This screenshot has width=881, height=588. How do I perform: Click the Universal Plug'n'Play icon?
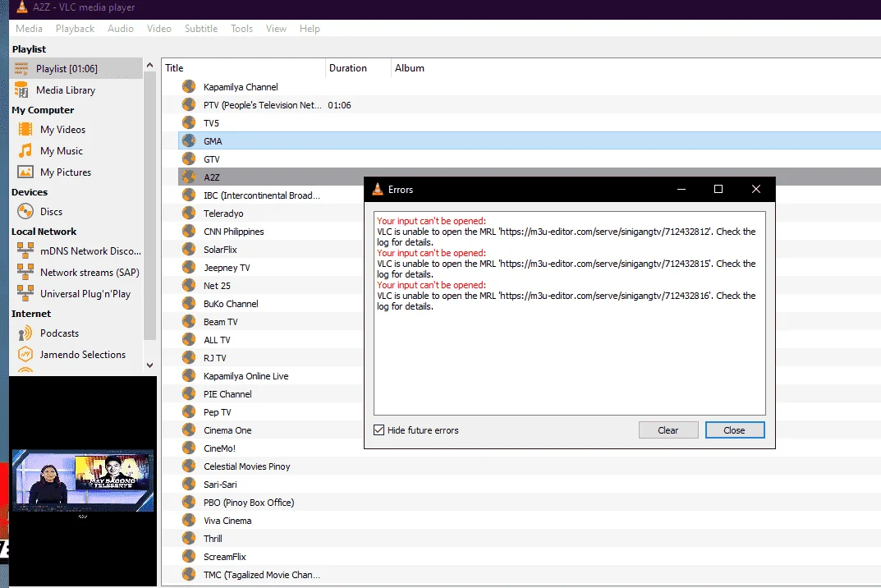(25, 293)
